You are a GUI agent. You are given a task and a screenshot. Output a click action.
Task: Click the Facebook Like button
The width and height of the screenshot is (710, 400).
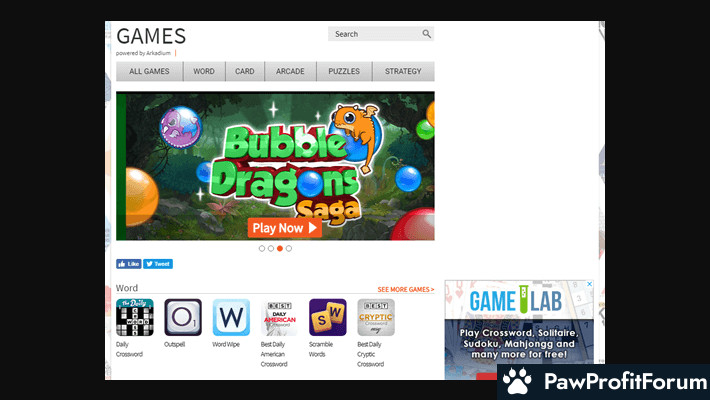click(129, 264)
